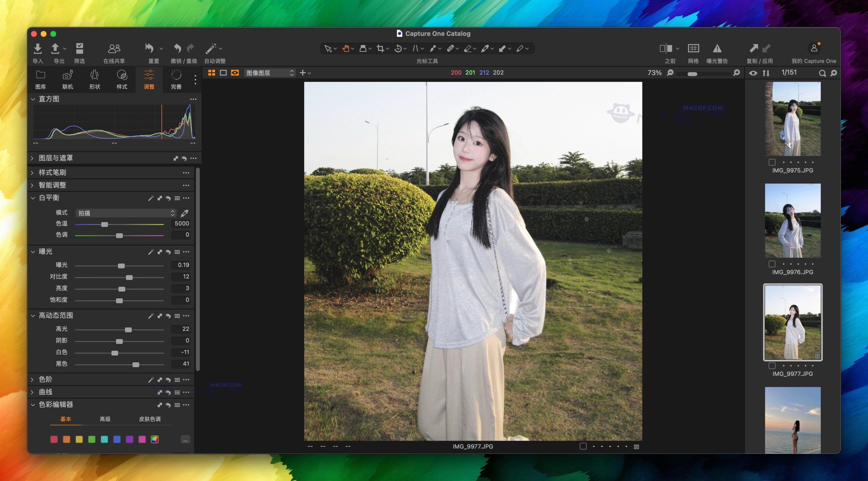Switch to the 样式 tool tab
The image size is (868, 481).
click(x=121, y=79)
